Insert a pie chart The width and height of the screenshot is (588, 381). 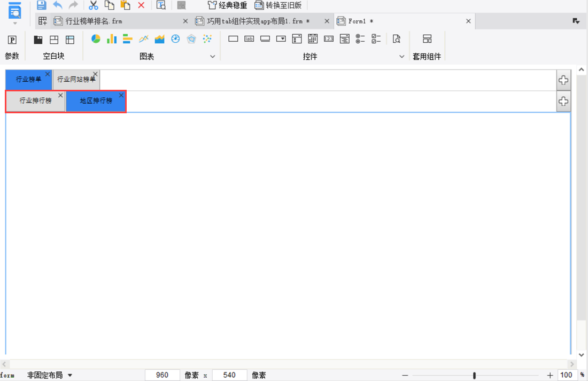tap(96, 38)
